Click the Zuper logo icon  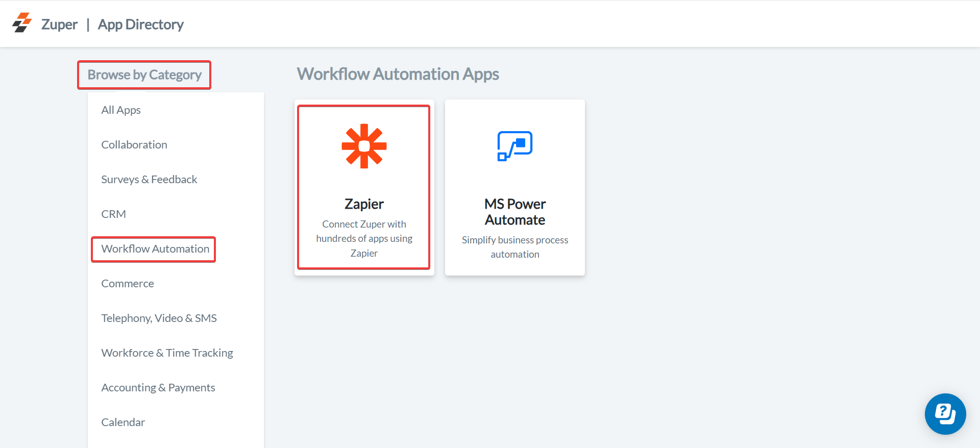pyautogui.click(x=22, y=23)
